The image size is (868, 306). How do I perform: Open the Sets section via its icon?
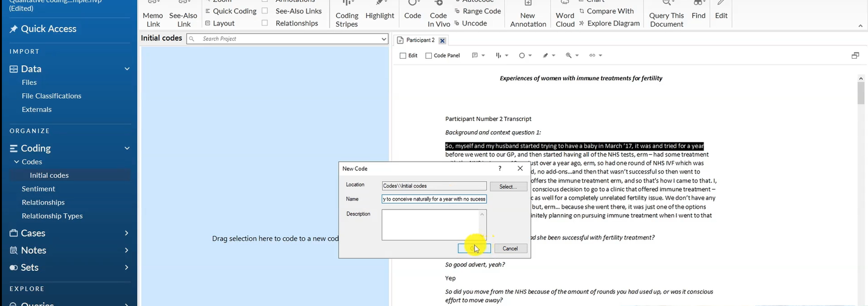pyautogui.click(x=14, y=267)
